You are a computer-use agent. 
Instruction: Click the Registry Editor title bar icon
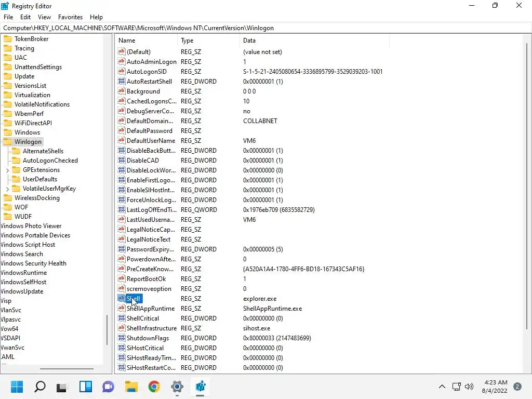5,6
